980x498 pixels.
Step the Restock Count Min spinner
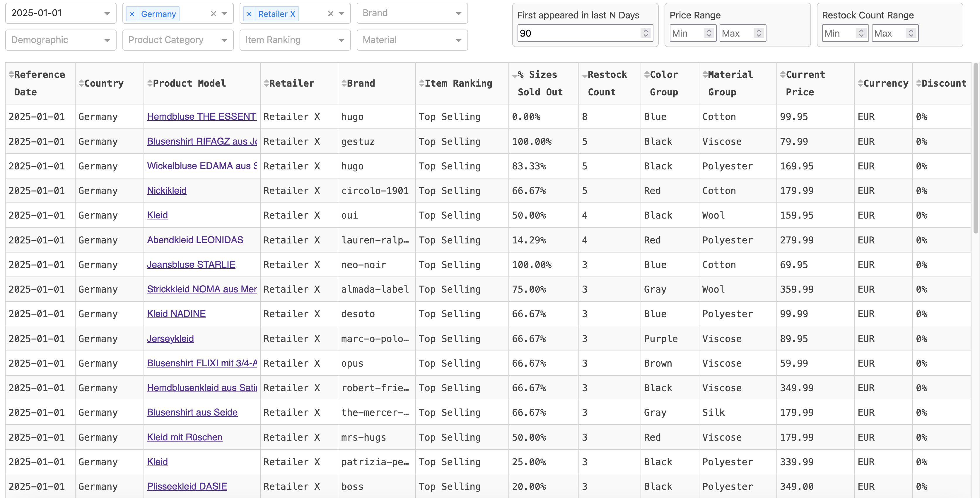tap(861, 33)
